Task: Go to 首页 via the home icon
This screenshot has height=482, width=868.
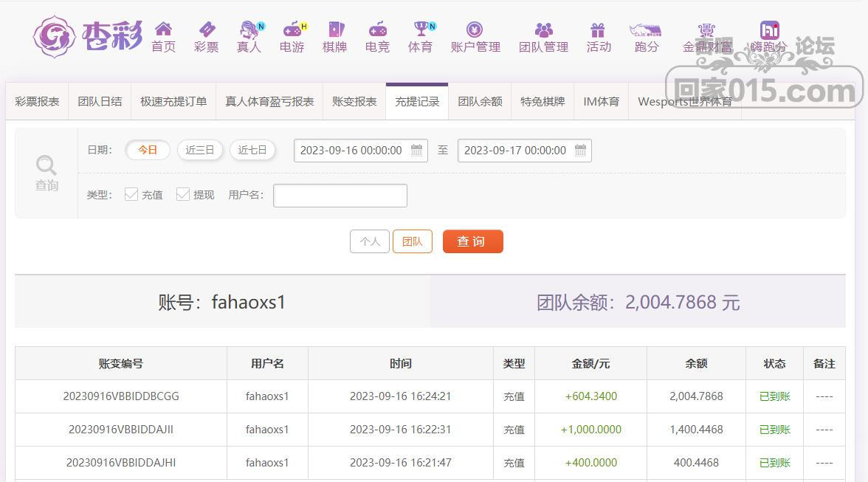Action: tap(163, 29)
